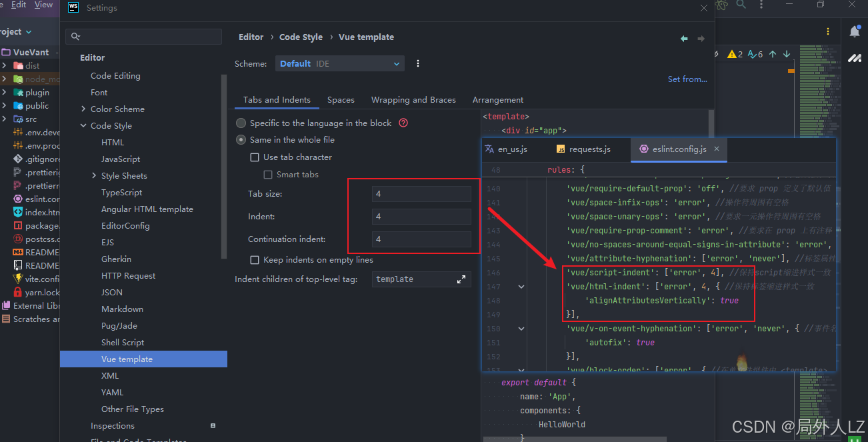The width and height of the screenshot is (868, 442).
Task: Click the forward navigation arrow in Settings
Action: [701, 39]
